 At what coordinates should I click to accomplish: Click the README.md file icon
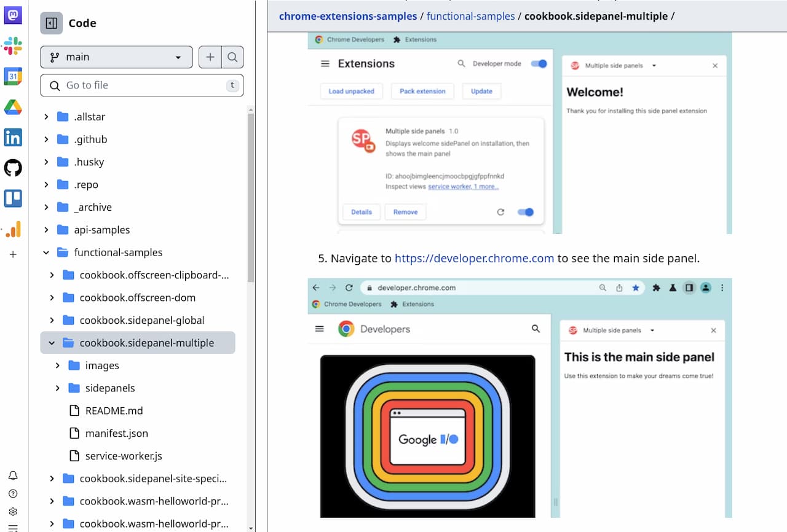tap(74, 410)
